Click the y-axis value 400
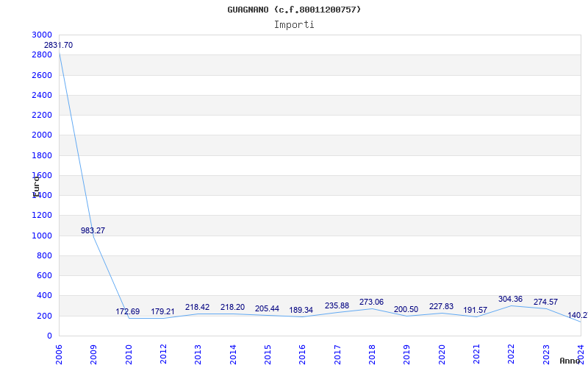Image resolution: width=588 pixels, height=368 pixels. [x=44, y=296]
